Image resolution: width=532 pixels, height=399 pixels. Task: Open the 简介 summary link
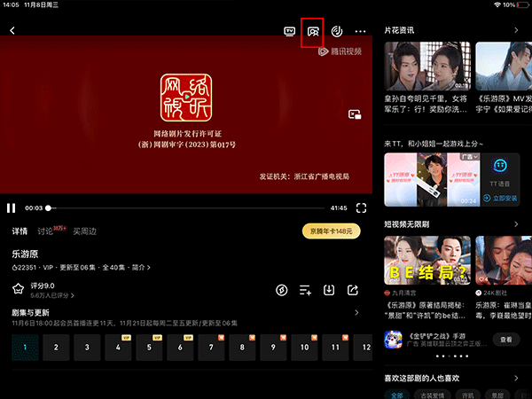point(141,268)
